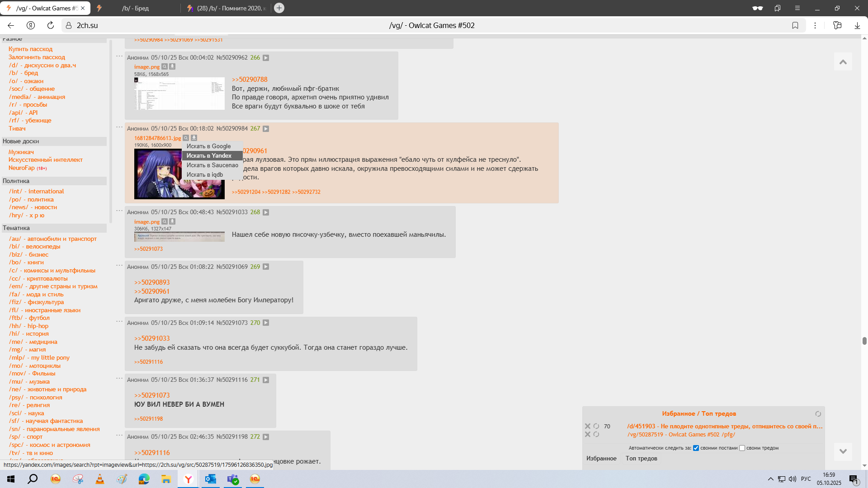The height and width of the screenshot is (488, 868).
Task: Open the /b/ - бред board link
Action: click(24, 73)
